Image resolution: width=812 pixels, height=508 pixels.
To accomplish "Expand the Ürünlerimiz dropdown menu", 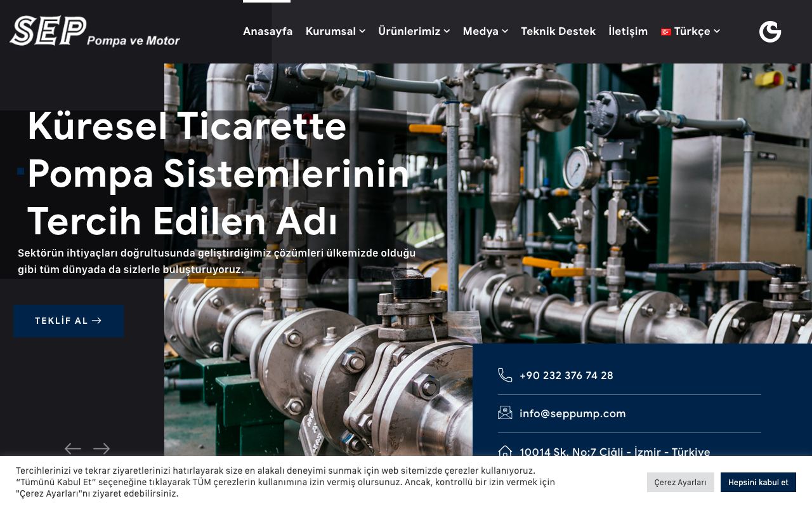I will click(414, 31).
